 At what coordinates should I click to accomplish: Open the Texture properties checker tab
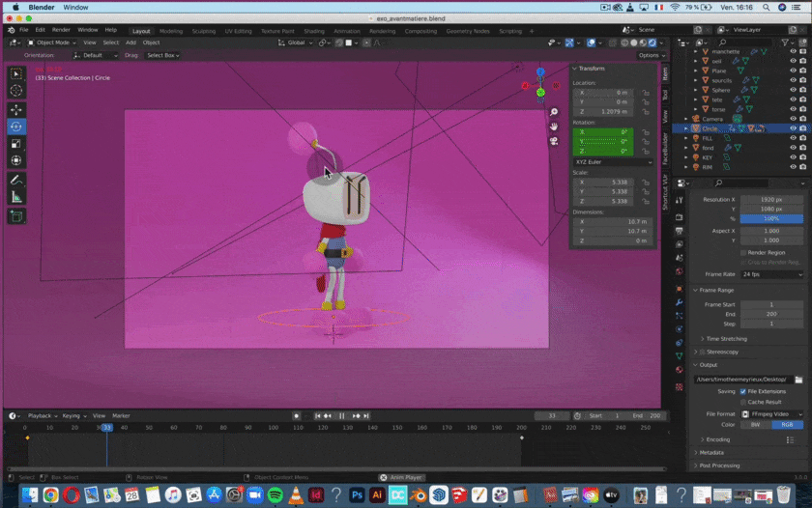(x=680, y=386)
